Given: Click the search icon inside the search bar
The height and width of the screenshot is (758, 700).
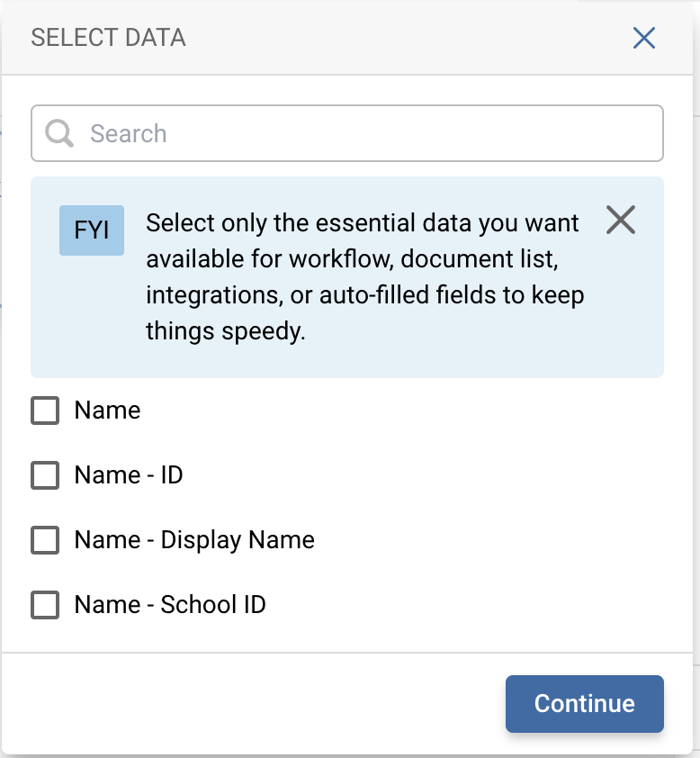Looking at the screenshot, I should point(59,133).
